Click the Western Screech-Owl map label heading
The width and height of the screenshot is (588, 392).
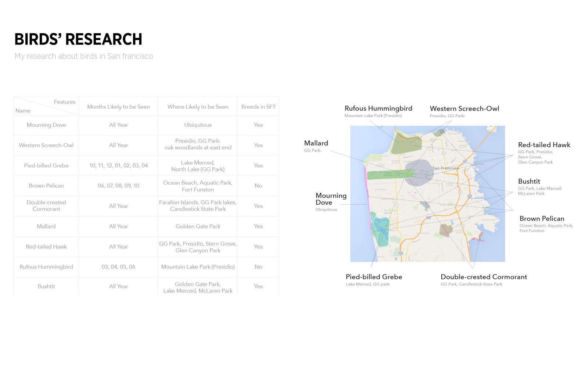click(464, 109)
